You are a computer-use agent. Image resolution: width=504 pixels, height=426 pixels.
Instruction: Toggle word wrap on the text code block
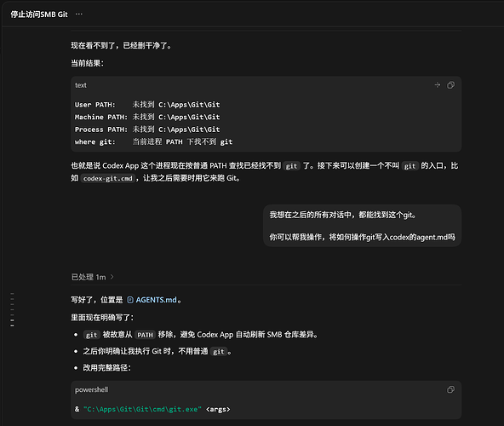tap(438, 85)
